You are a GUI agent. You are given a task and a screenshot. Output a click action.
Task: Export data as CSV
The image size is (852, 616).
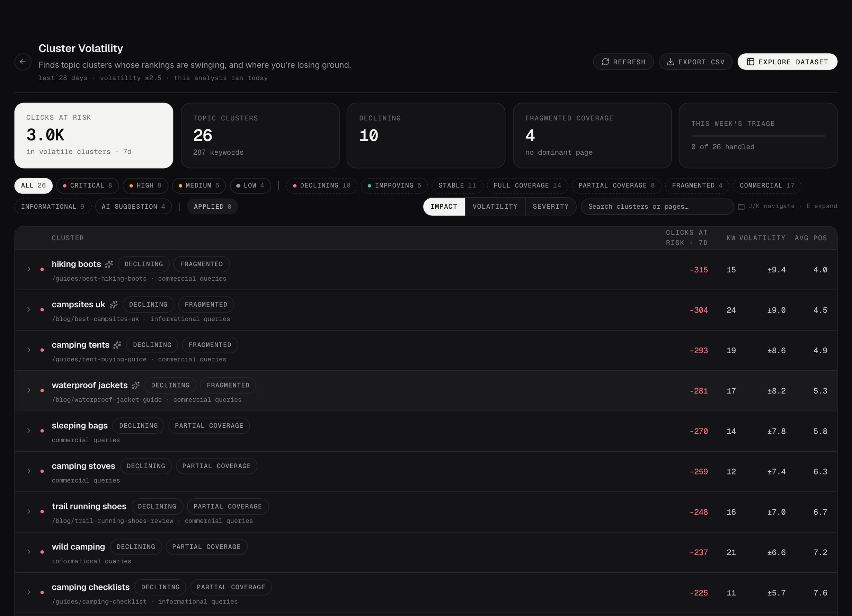pyautogui.click(x=695, y=62)
